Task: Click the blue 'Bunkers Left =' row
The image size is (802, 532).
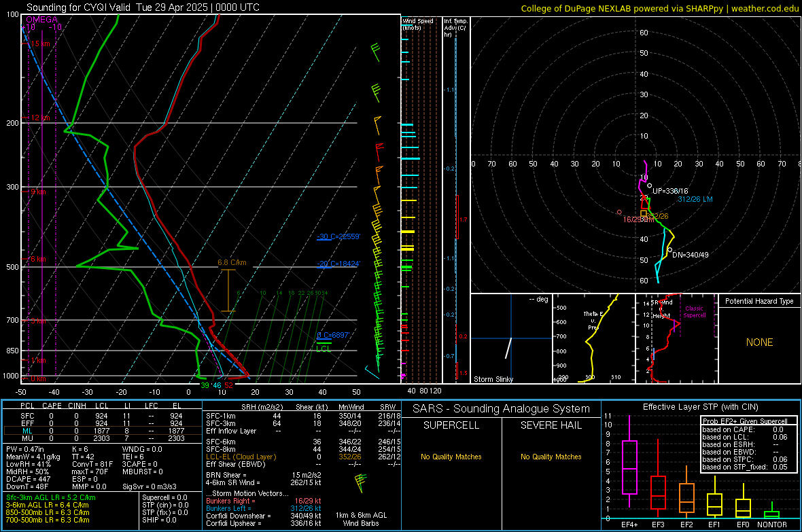Action: [x=264, y=508]
